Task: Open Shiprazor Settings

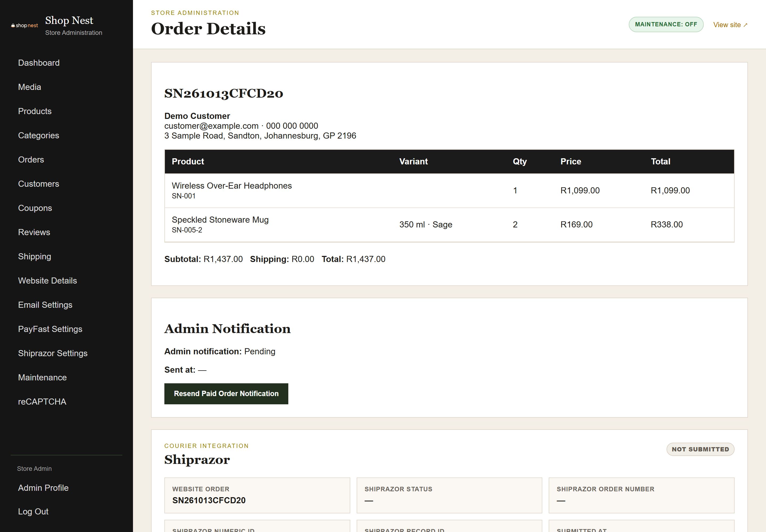Action: 53,353
